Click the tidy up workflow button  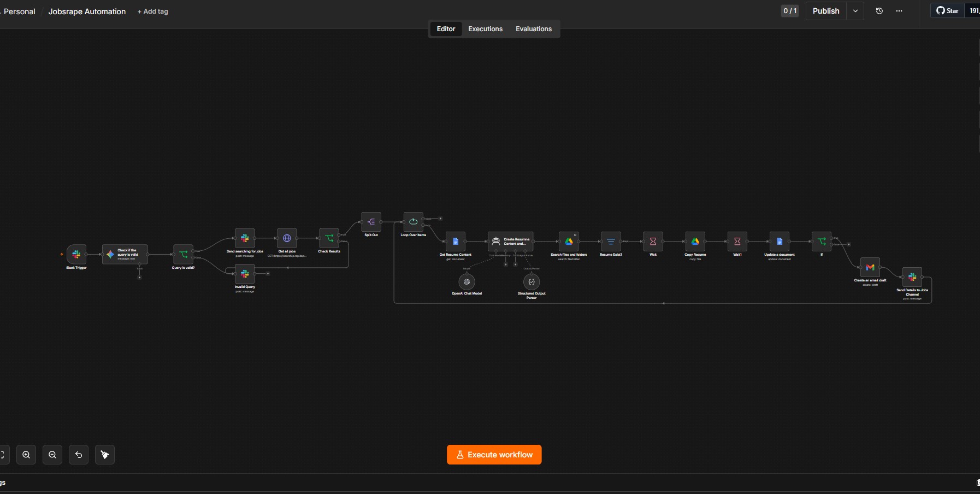pos(105,455)
